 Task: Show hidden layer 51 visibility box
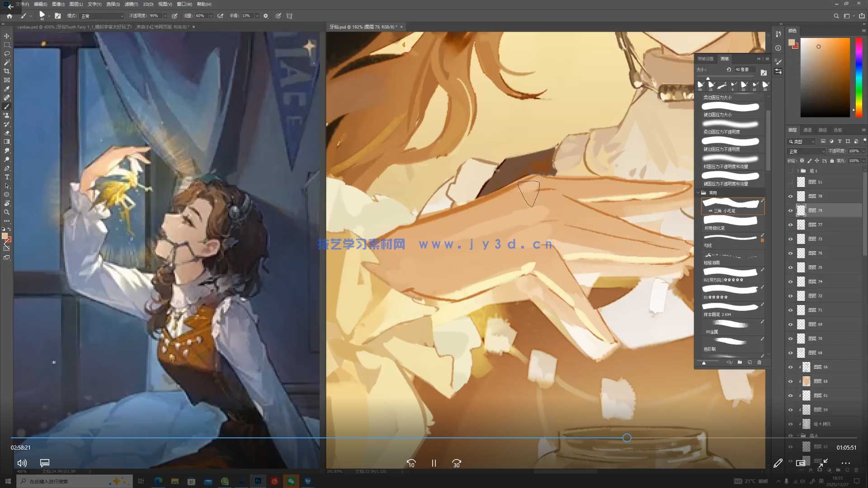[791, 182]
